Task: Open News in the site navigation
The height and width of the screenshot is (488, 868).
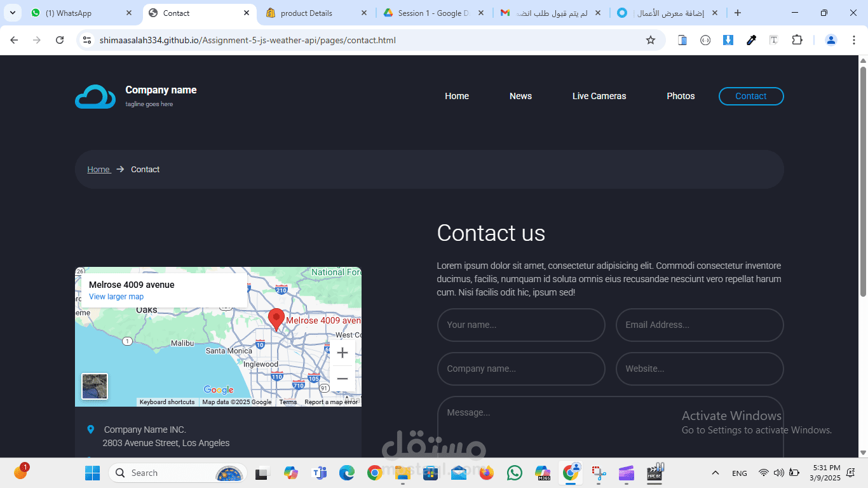Action: click(520, 96)
